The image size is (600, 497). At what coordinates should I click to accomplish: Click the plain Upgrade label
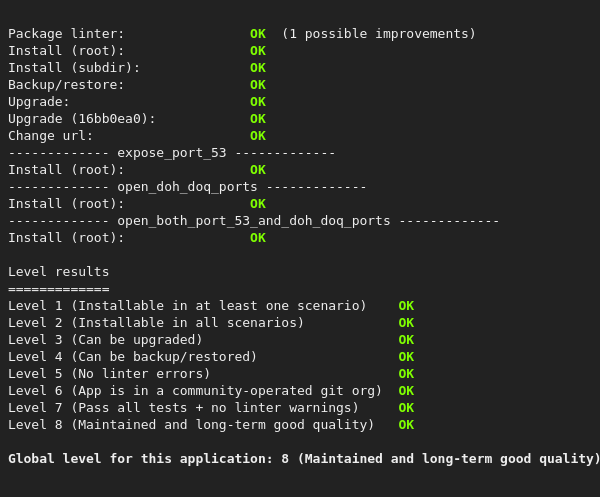click(x=39, y=102)
